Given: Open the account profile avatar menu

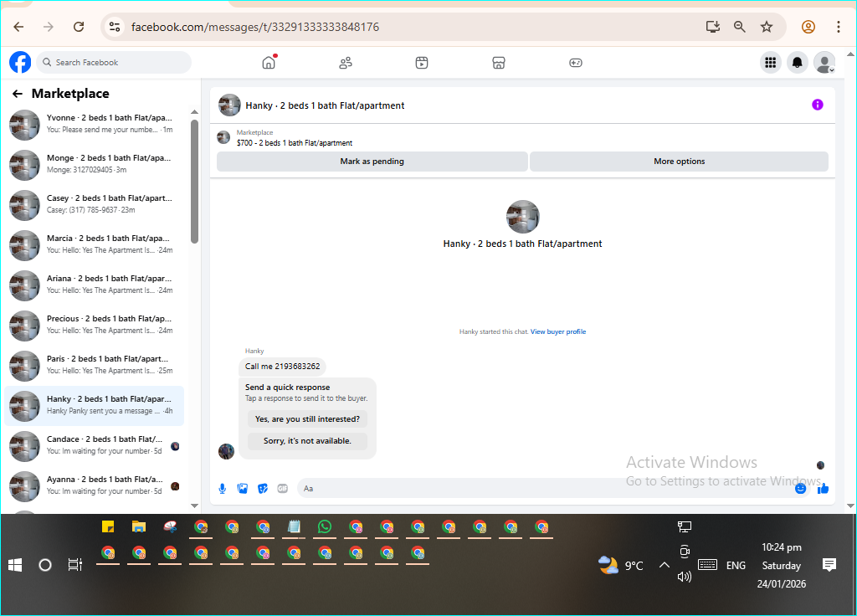Looking at the screenshot, I should (x=824, y=62).
